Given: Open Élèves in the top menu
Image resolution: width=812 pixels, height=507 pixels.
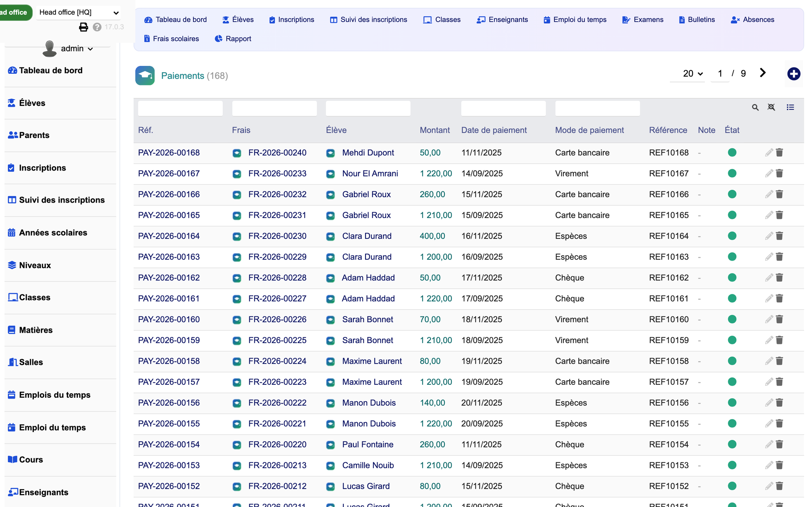Looking at the screenshot, I should 238,20.
